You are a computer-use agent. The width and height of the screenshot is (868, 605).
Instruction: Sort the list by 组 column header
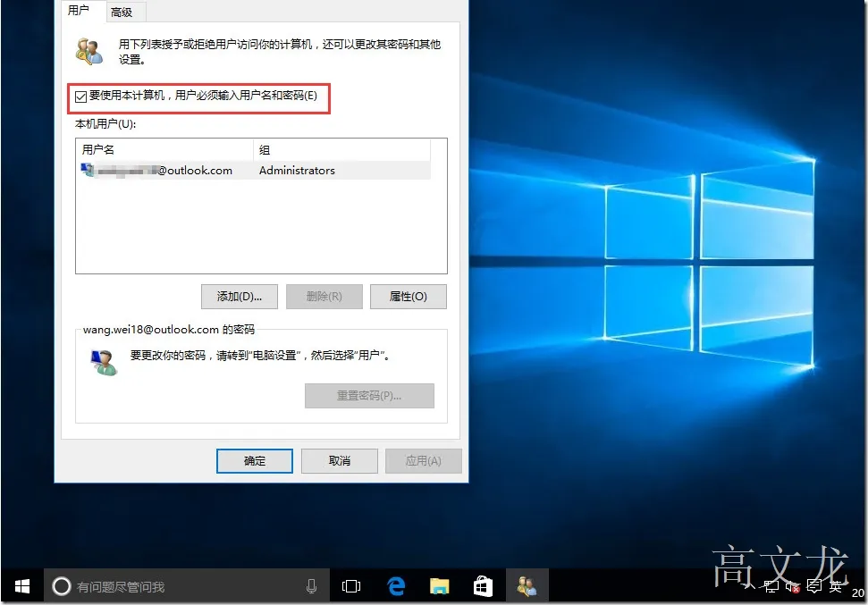tap(341, 149)
